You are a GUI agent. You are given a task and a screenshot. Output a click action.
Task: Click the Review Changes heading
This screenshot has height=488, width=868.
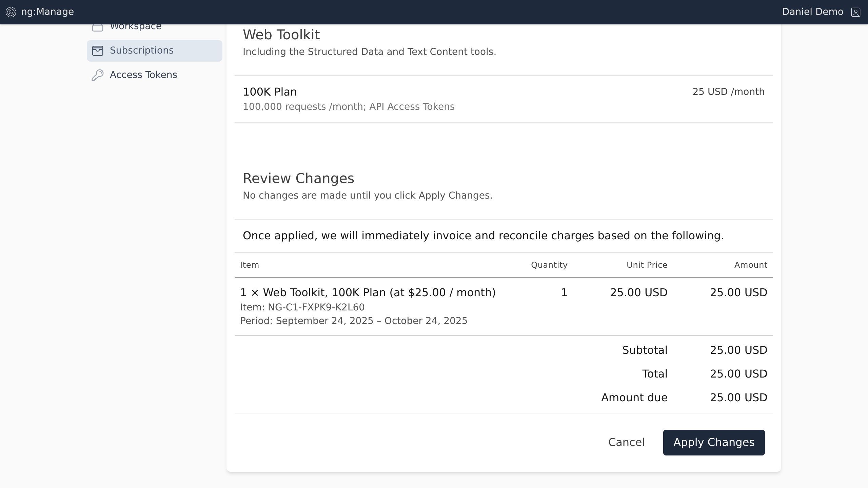pos(298,178)
